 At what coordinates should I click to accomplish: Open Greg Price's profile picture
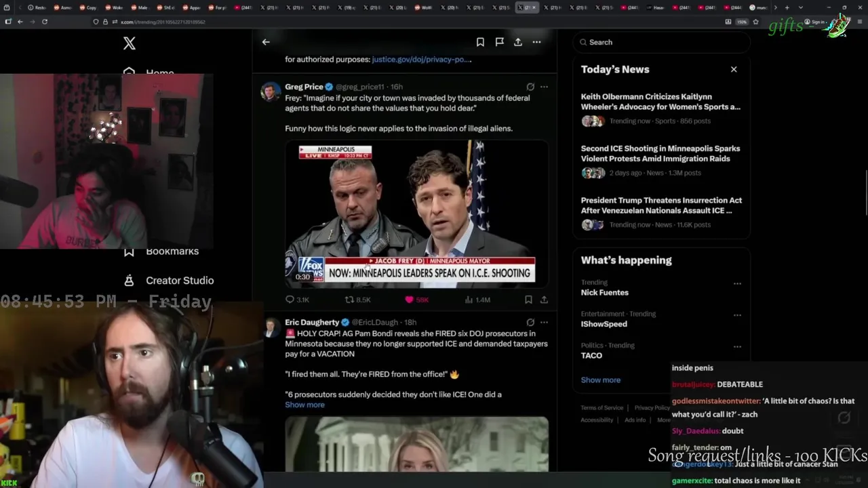pyautogui.click(x=271, y=91)
